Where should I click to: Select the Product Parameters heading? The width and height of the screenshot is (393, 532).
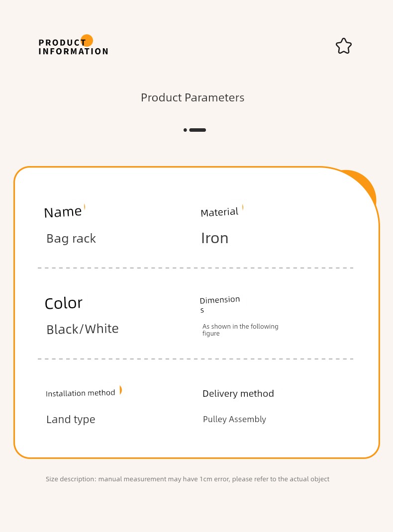[193, 98]
